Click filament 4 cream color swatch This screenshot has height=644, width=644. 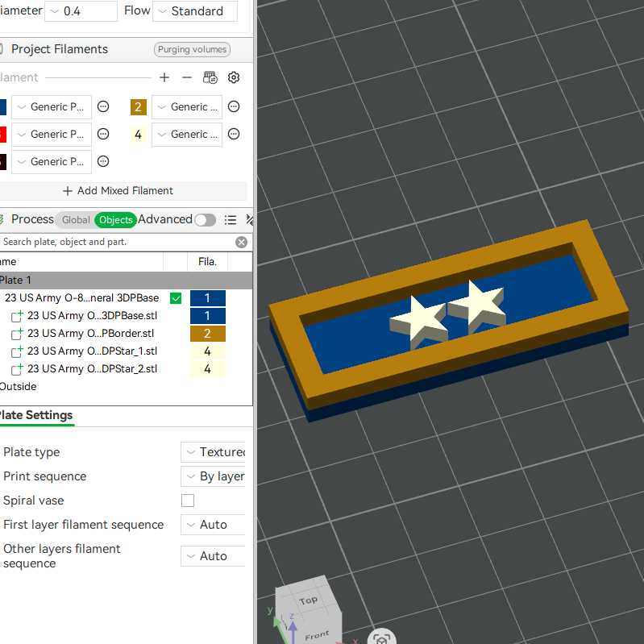pyautogui.click(x=139, y=135)
